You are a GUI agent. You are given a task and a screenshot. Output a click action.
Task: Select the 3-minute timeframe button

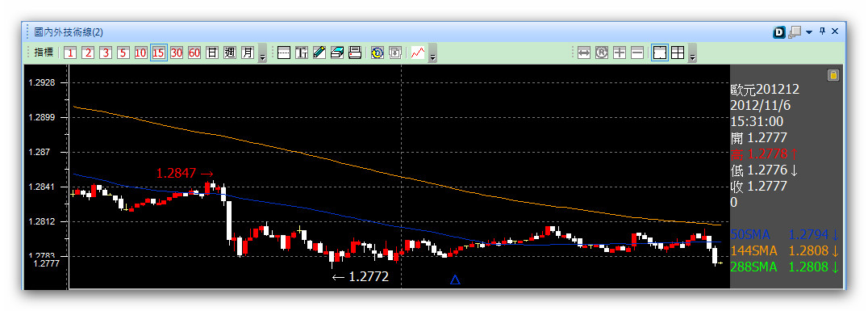(x=106, y=53)
